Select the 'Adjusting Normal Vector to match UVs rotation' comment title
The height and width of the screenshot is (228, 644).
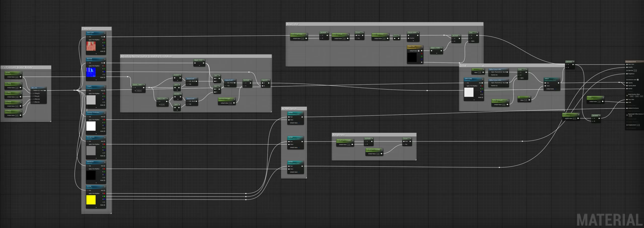146,56
